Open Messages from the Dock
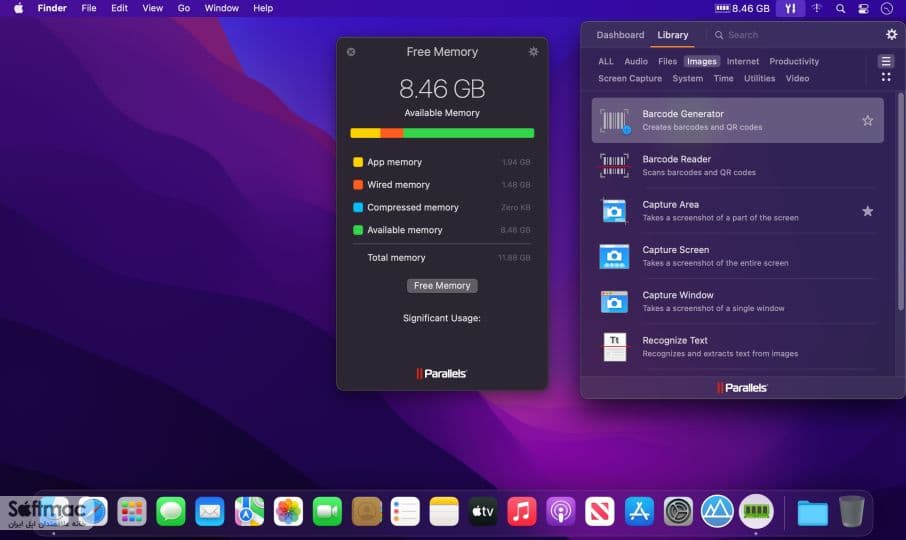Screen dimensions: 906x540 [x=171, y=511]
